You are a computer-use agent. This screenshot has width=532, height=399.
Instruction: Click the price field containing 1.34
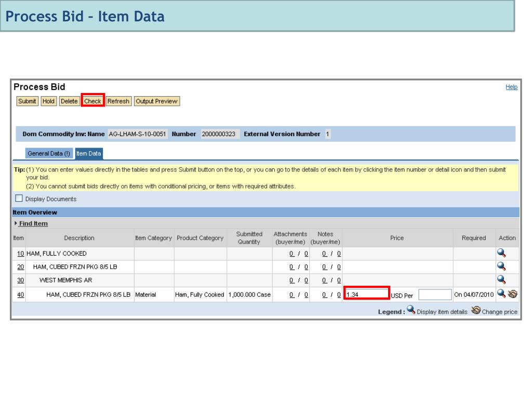click(x=366, y=294)
